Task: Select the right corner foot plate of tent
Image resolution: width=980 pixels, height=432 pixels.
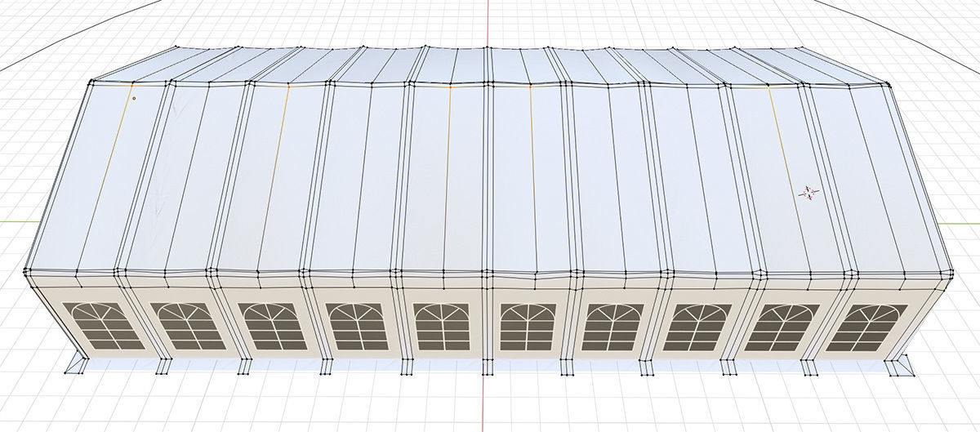Action: pos(901,367)
